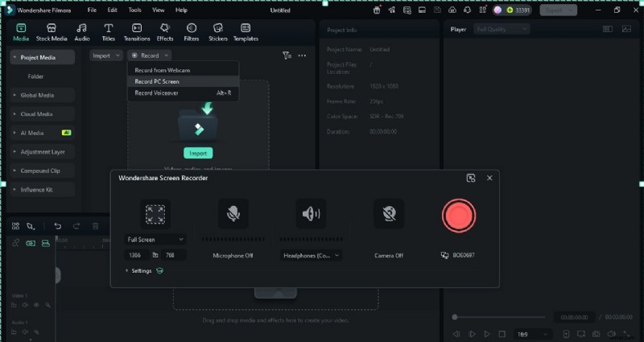The width and height of the screenshot is (644, 342).
Task: Open the Titles tab
Action: [x=108, y=32]
